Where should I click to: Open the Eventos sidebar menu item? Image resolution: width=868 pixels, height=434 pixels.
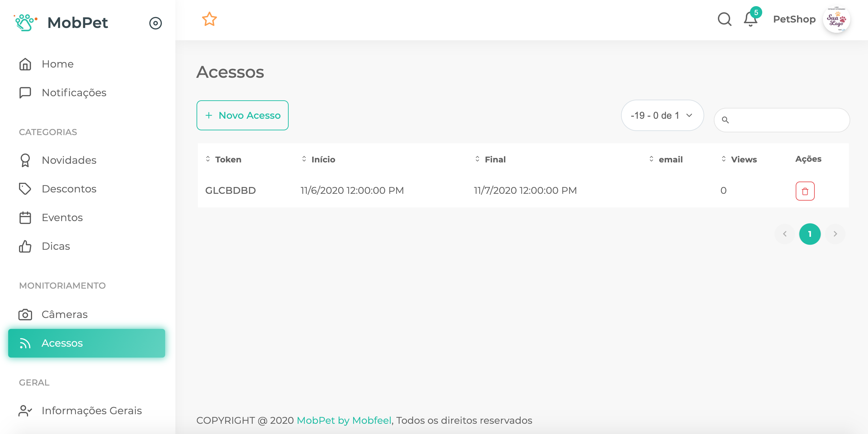[x=62, y=217]
